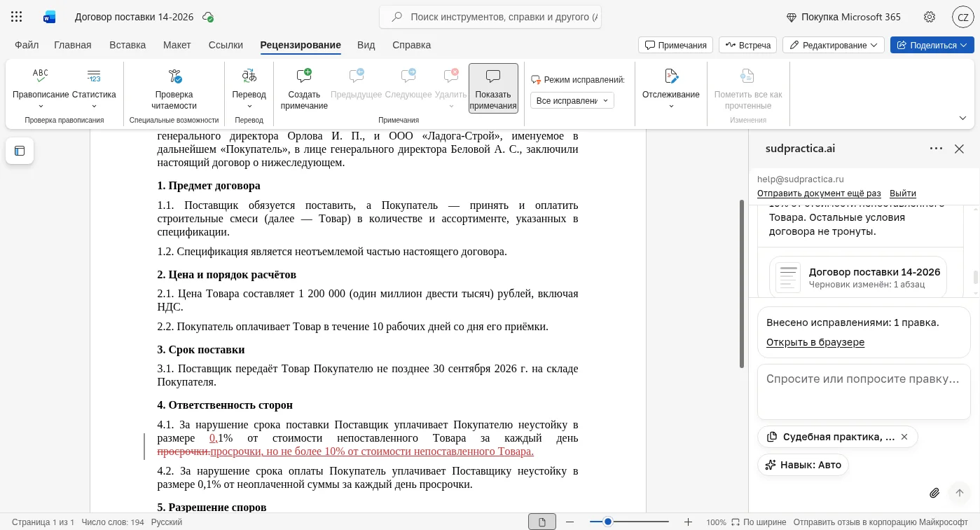Click the Примечания button

(675, 45)
